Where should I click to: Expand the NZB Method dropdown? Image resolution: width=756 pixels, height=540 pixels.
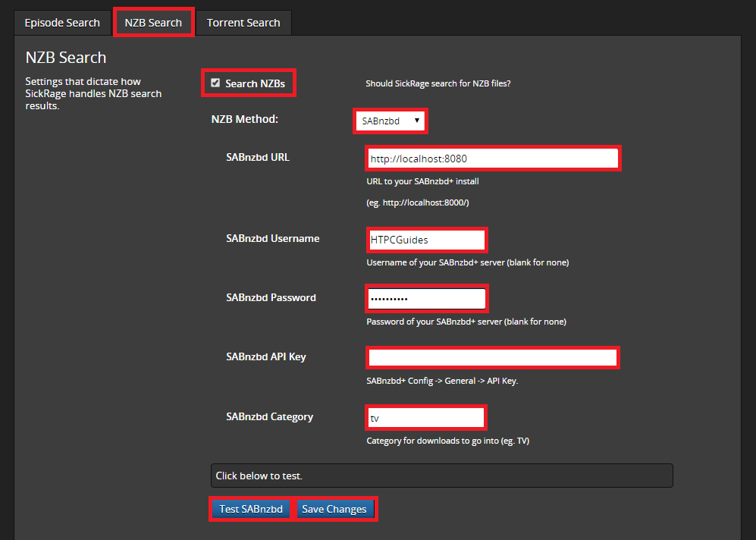coord(391,121)
